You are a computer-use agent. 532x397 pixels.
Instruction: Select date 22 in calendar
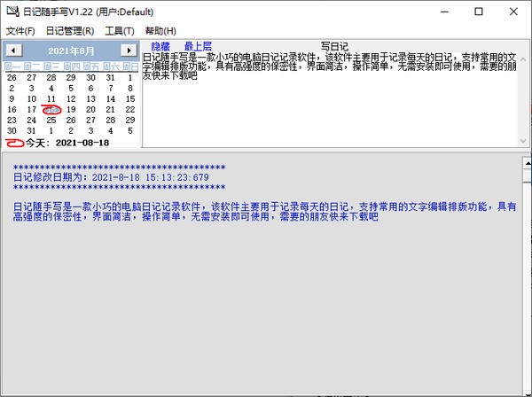point(130,110)
